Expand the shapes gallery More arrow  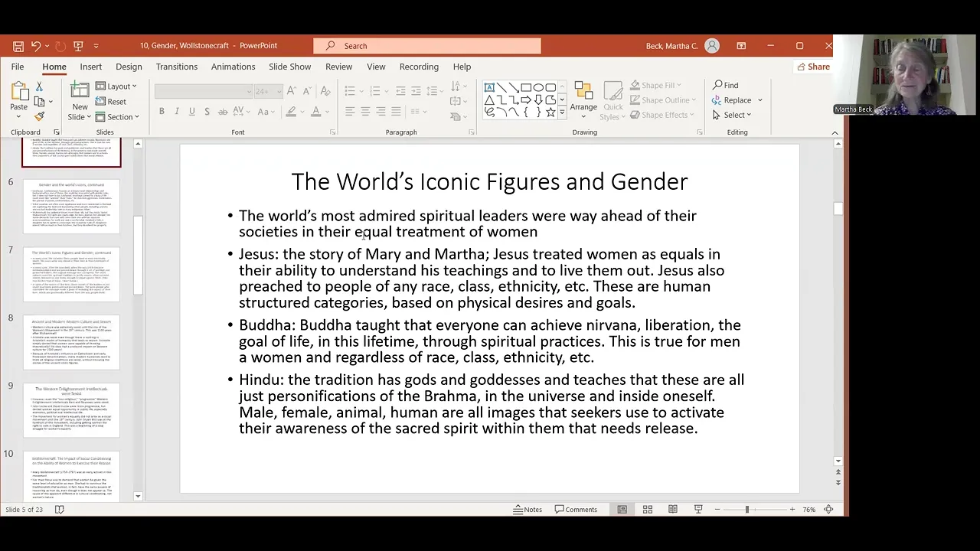(562, 112)
